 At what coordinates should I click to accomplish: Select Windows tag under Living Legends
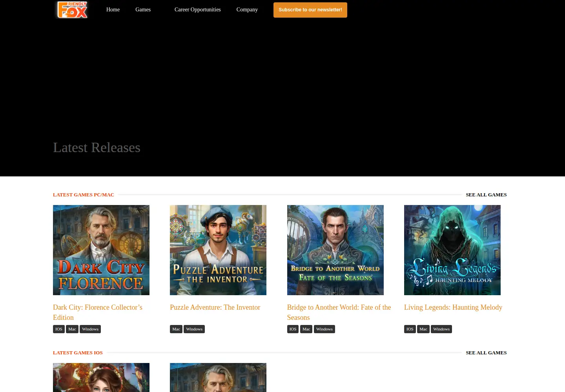click(441, 329)
